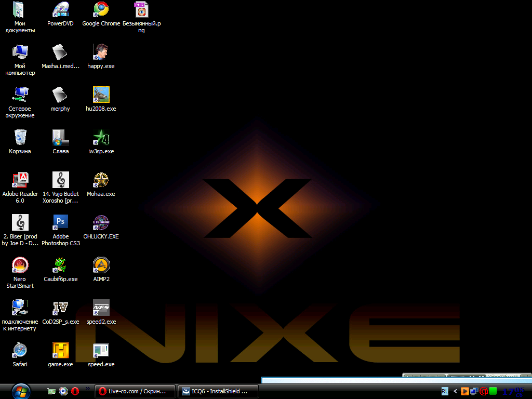Screen dimensions: 532x399
Task: Click the speed2.exe NFS shortcut
Action: click(x=101, y=308)
